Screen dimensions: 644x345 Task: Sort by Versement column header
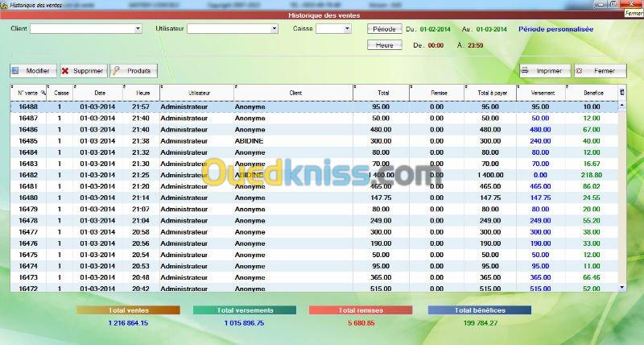click(x=541, y=93)
